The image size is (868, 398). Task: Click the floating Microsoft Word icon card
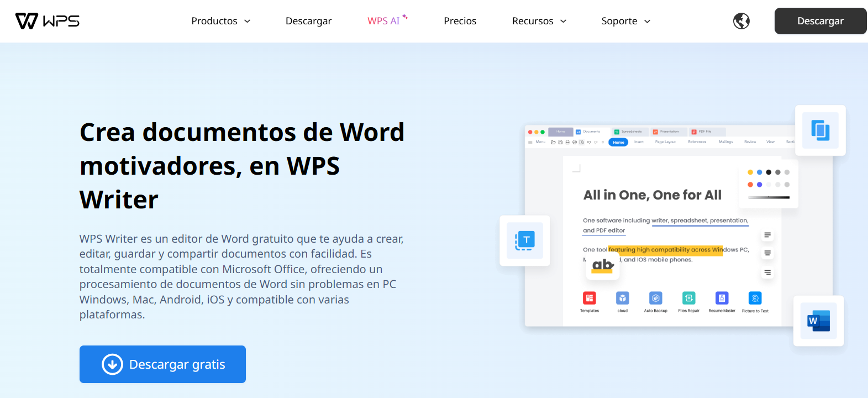click(819, 321)
